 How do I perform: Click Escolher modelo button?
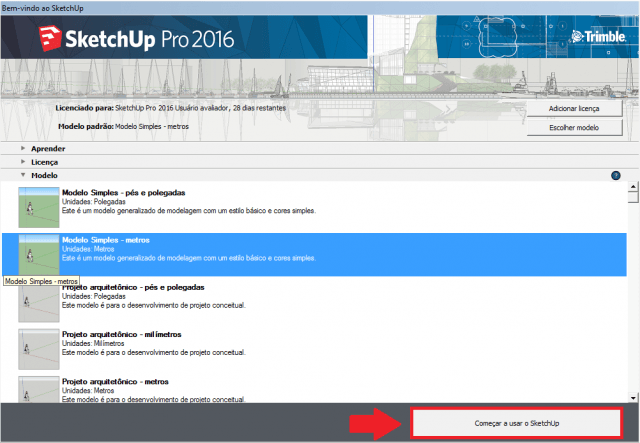click(x=574, y=127)
